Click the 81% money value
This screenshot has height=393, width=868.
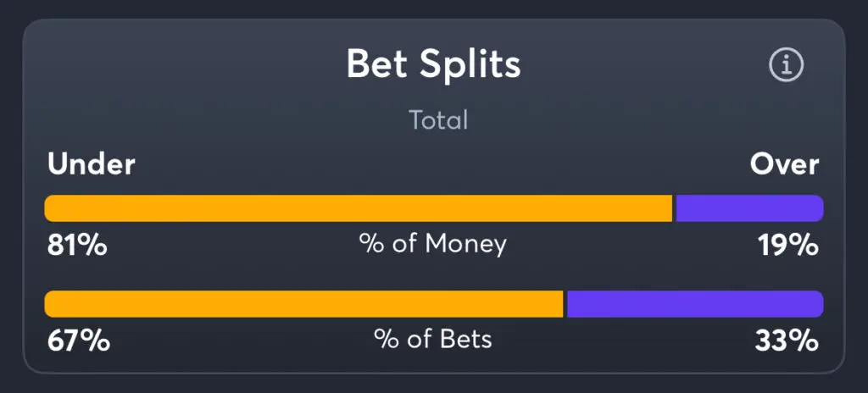(77, 246)
